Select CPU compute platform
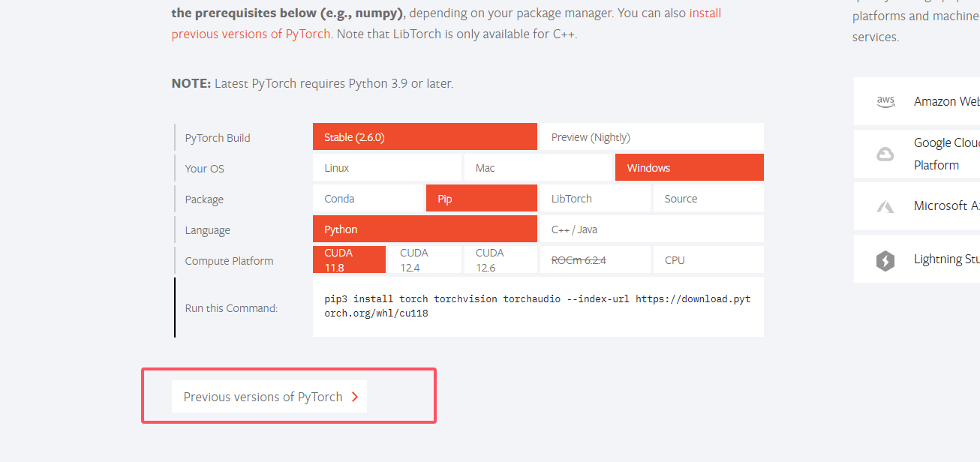This screenshot has width=980, height=462. click(708, 259)
